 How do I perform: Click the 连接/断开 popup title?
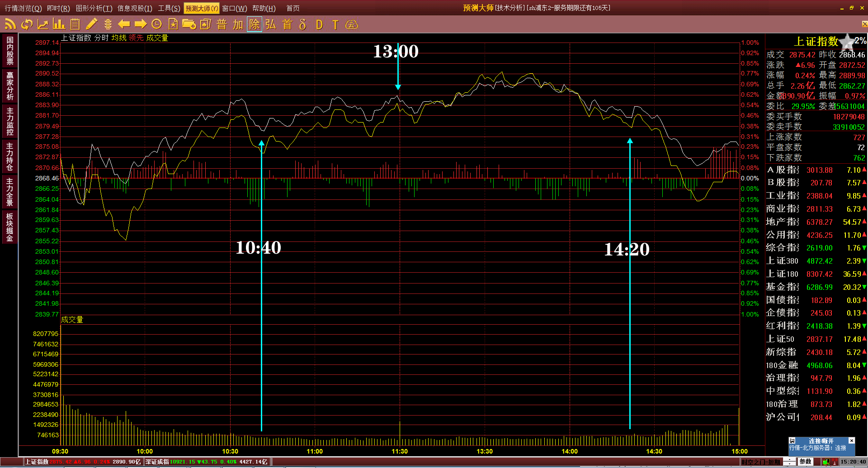(821, 441)
